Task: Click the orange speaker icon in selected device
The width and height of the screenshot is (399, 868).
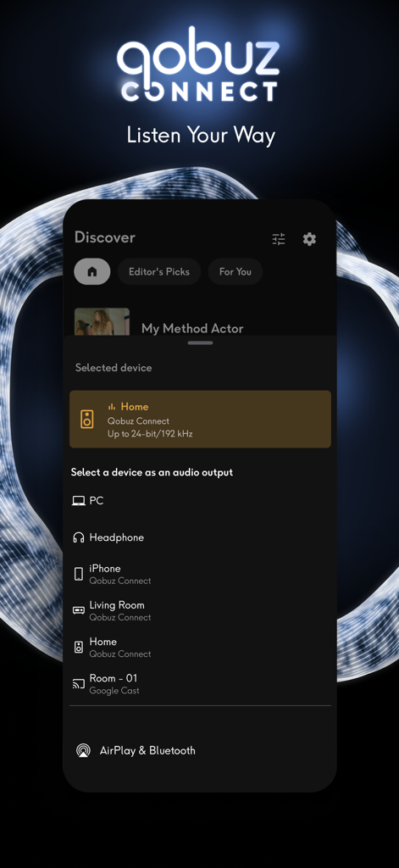Action: click(87, 419)
